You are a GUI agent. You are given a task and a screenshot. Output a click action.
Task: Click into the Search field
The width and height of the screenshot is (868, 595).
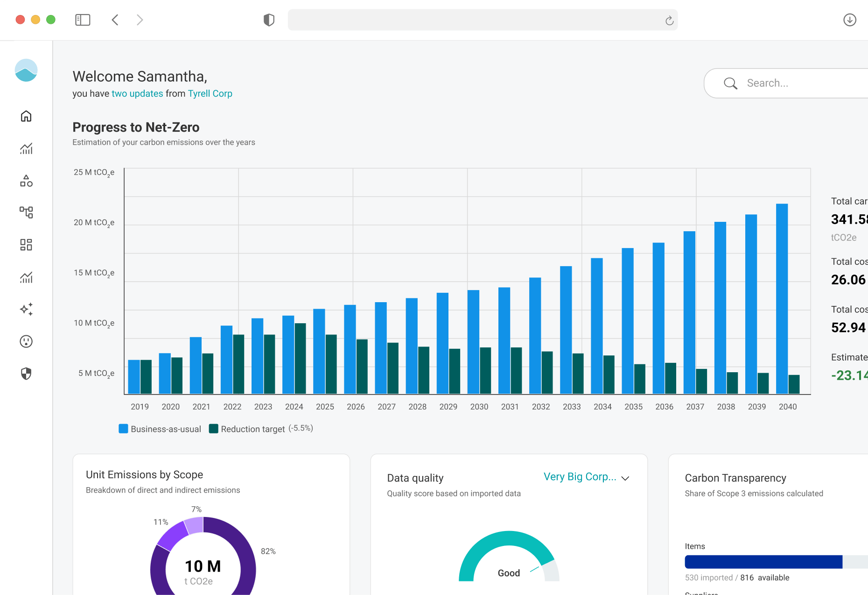tap(786, 83)
